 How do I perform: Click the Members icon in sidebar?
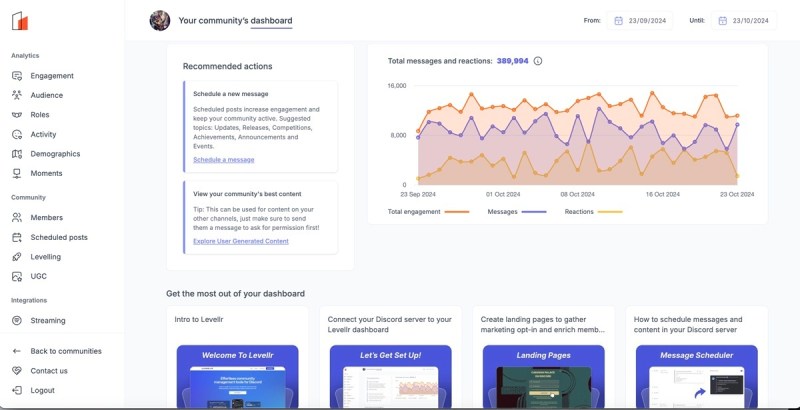point(17,218)
